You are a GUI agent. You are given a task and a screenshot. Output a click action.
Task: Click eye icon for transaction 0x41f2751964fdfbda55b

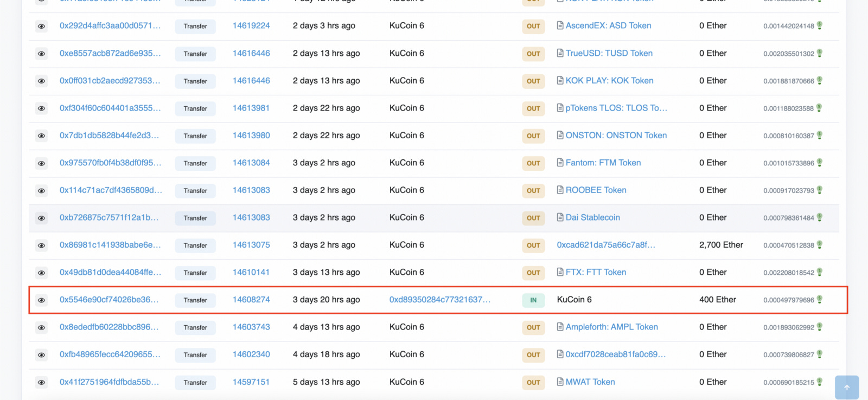[41, 382]
